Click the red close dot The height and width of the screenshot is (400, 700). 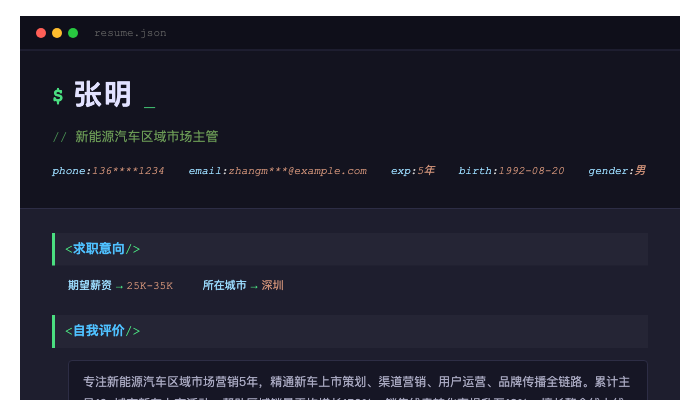click(x=41, y=33)
